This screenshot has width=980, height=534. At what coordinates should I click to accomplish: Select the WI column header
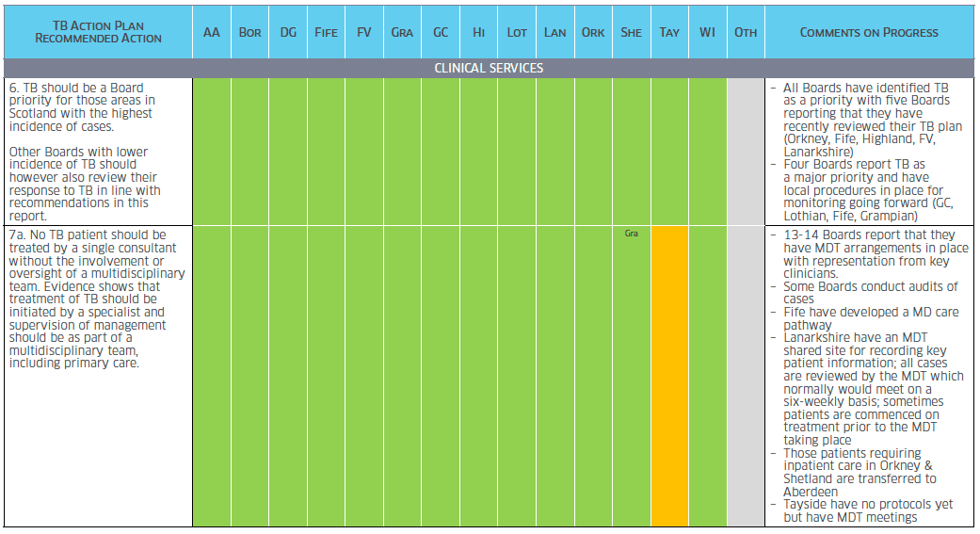[x=708, y=32]
